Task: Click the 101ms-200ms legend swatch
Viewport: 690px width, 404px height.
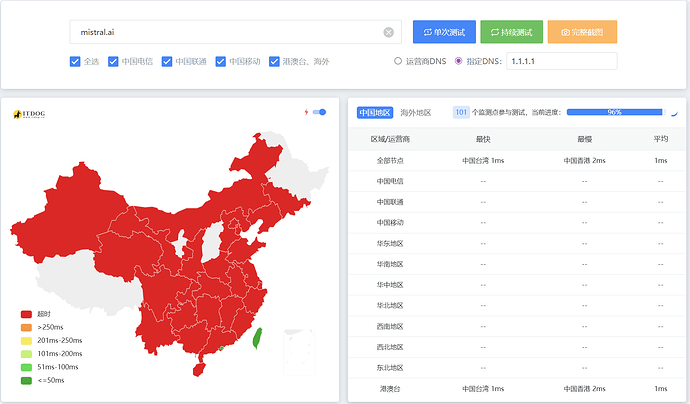Action: click(26, 354)
